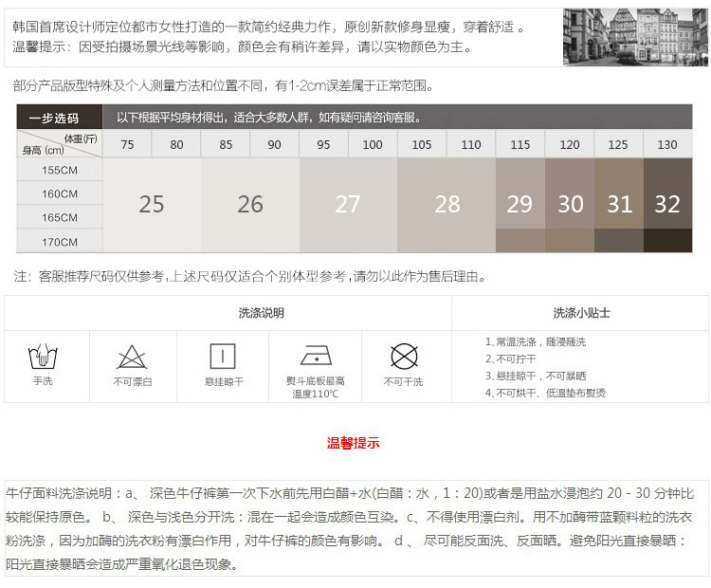Click the red 温馨提示 heading
This screenshot has width=711, height=588.
(x=353, y=443)
